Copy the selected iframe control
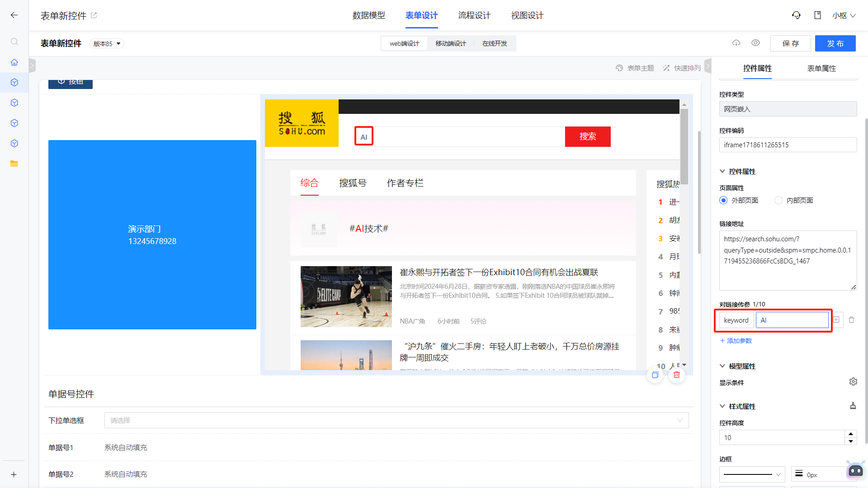 (x=655, y=375)
